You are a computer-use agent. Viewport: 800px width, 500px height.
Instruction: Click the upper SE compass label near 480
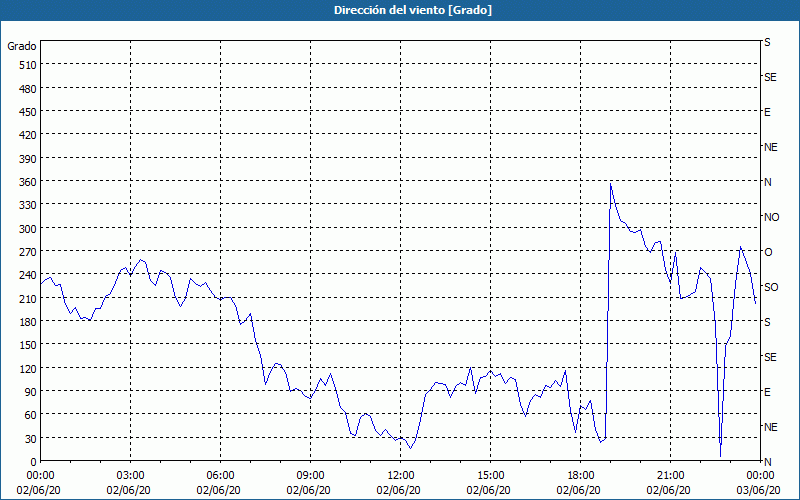(x=770, y=77)
